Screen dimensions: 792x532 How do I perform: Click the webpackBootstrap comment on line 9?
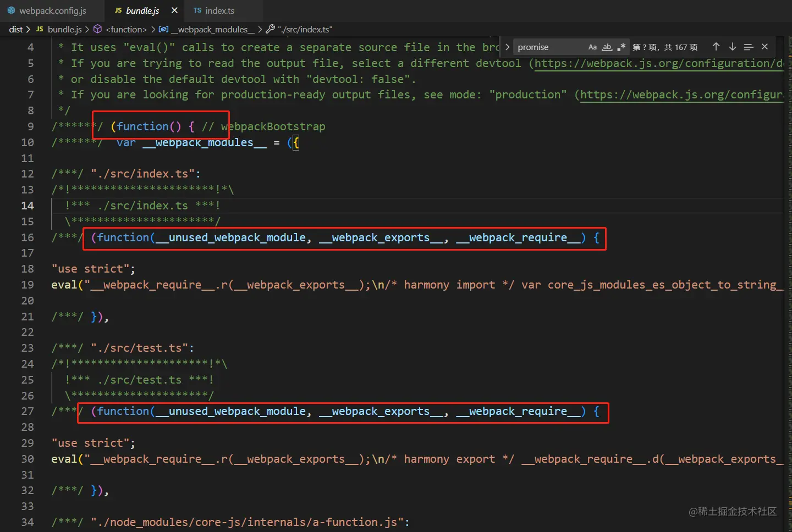point(264,126)
